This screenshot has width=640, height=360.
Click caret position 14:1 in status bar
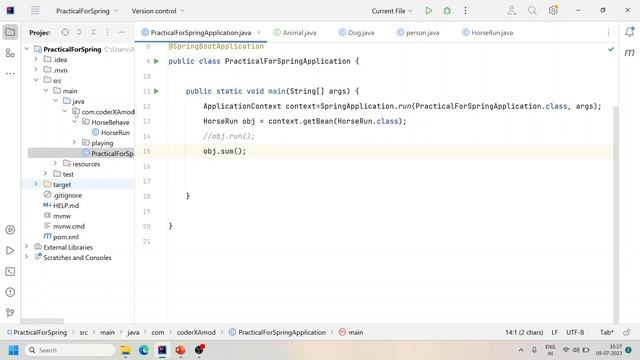click(x=524, y=333)
